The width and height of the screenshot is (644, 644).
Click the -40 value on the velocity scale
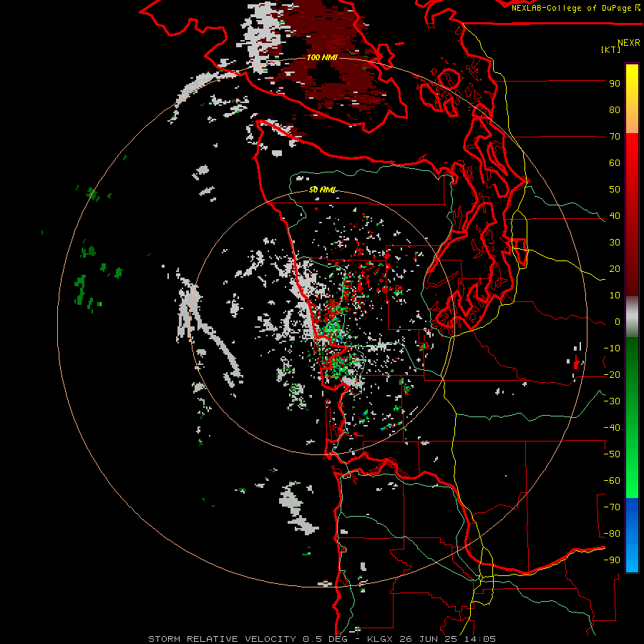tap(612, 428)
